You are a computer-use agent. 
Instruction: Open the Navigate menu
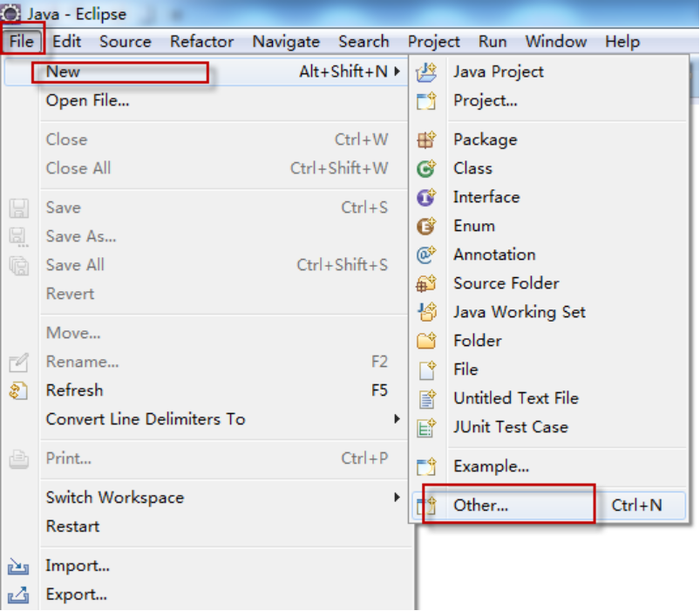pos(286,42)
